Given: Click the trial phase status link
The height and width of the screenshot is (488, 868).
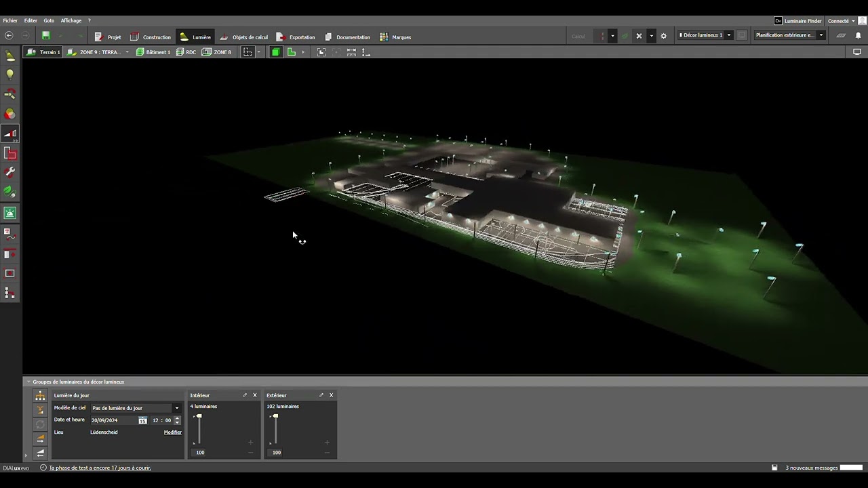Looking at the screenshot, I should pyautogui.click(x=100, y=468).
